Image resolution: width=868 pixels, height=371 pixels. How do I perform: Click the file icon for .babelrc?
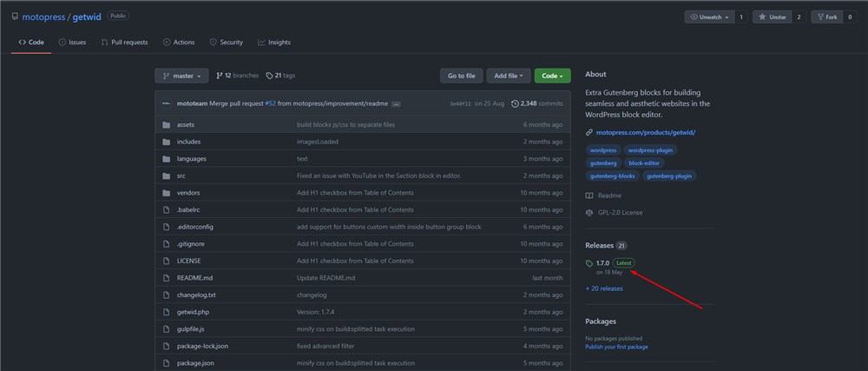[166, 210]
